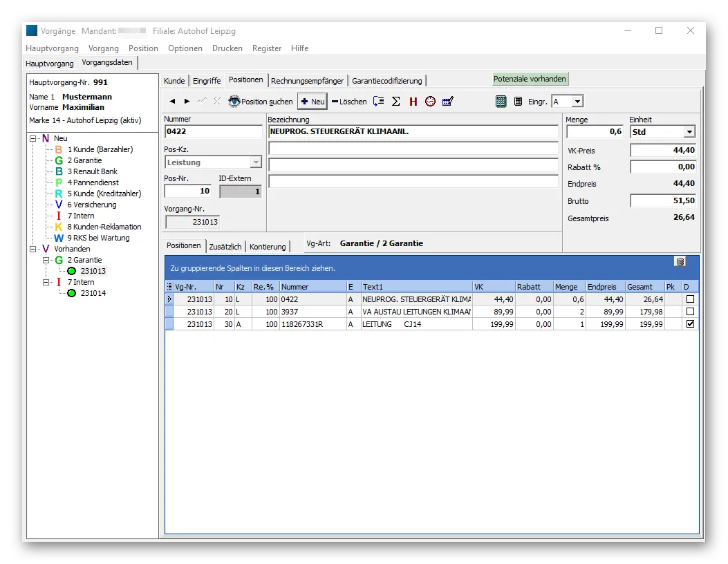Enable the D checkbox for position 10
This screenshot has width=728, height=564.
690,299
